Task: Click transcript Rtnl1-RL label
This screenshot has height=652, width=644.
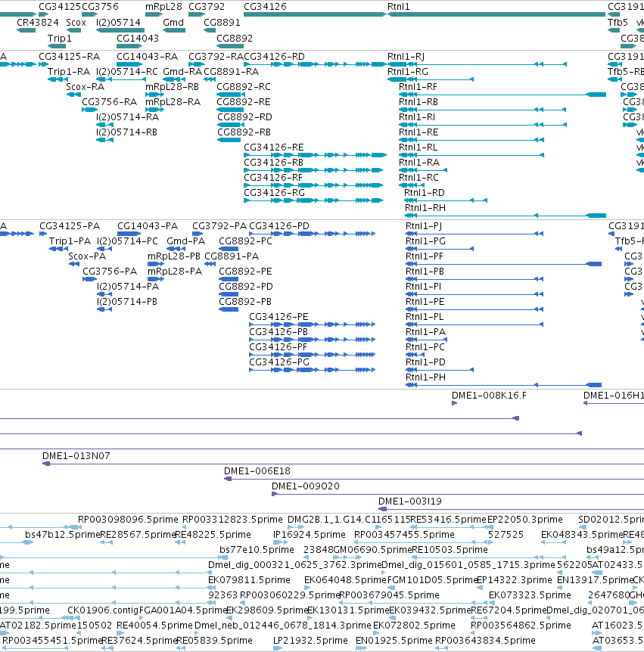Action: pyautogui.click(x=418, y=147)
